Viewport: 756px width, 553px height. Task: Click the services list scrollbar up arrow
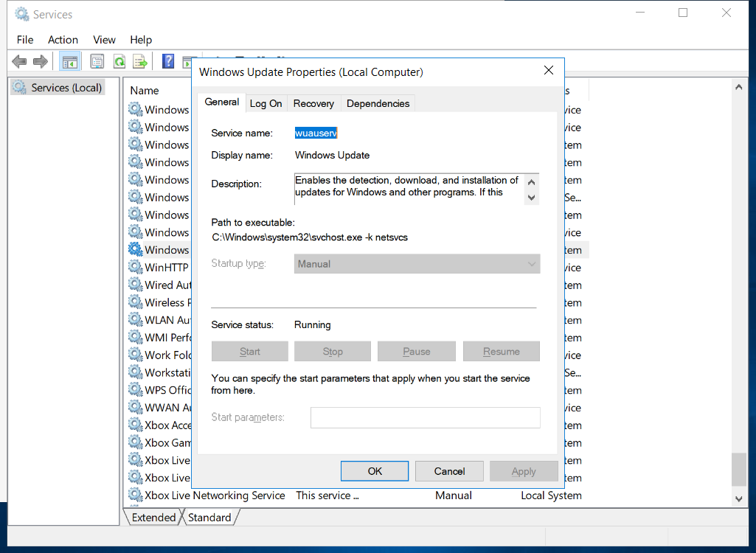(738, 87)
